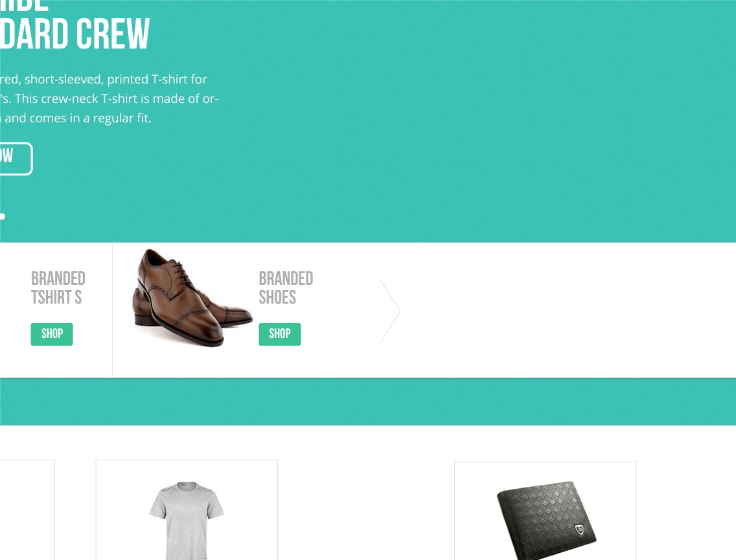This screenshot has height=560, width=736.
Task: Click the partially visible product card at left edge
Action: point(27,510)
